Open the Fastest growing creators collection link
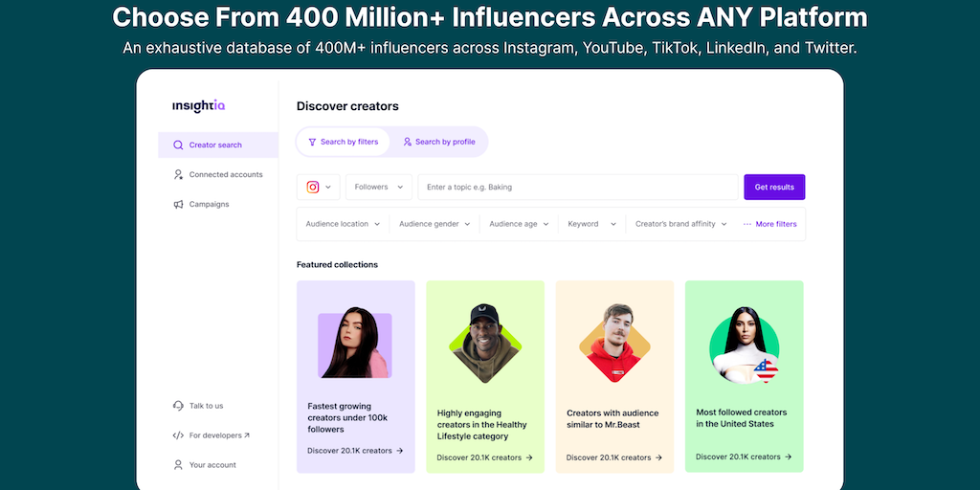Screen dimensions: 980x490 pos(355,451)
